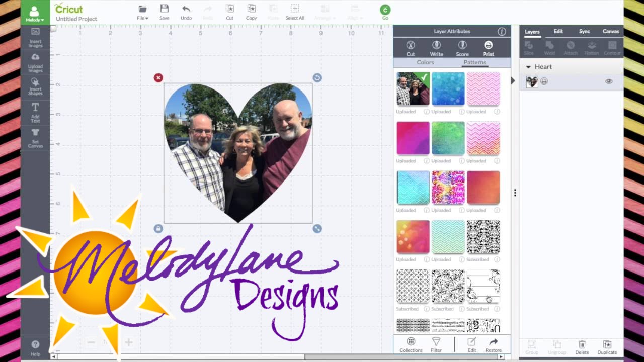The width and height of the screenshot is (644, 362).
Task: Open the Help icon in sidebar
Action: point(35,348)
